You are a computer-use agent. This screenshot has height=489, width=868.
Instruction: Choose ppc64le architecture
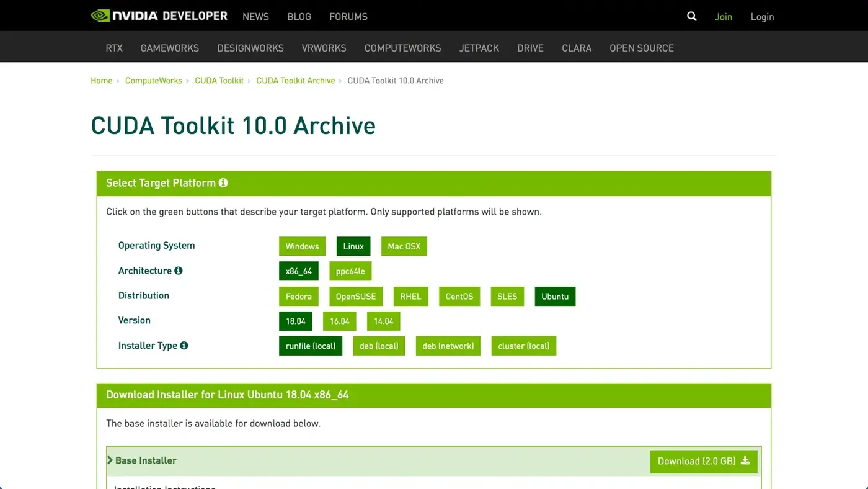[x=350, y=271]
